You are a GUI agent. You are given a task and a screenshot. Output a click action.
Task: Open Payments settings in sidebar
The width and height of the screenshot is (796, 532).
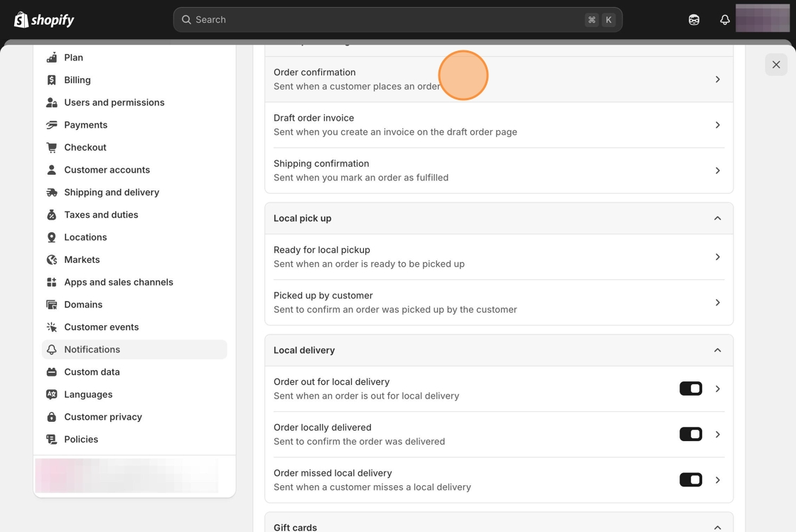[x=85, y=125]
